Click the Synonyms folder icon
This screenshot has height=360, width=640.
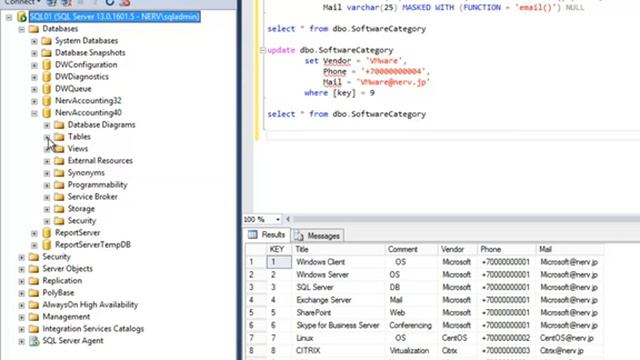coord(59,173)
